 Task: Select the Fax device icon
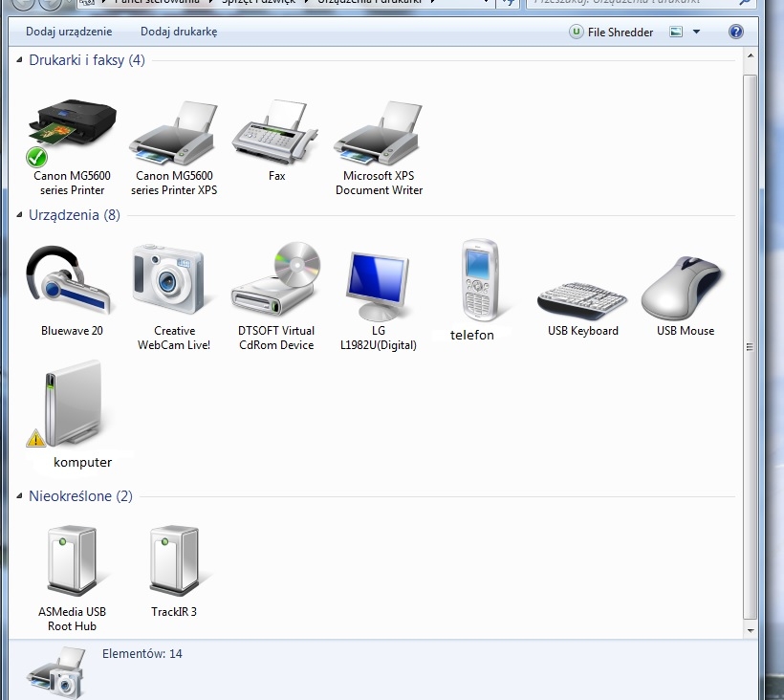point(275,133)
